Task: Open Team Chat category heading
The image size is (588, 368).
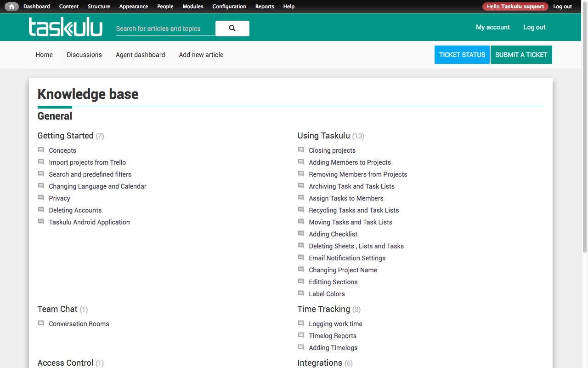Action: (x=57, y=309)
